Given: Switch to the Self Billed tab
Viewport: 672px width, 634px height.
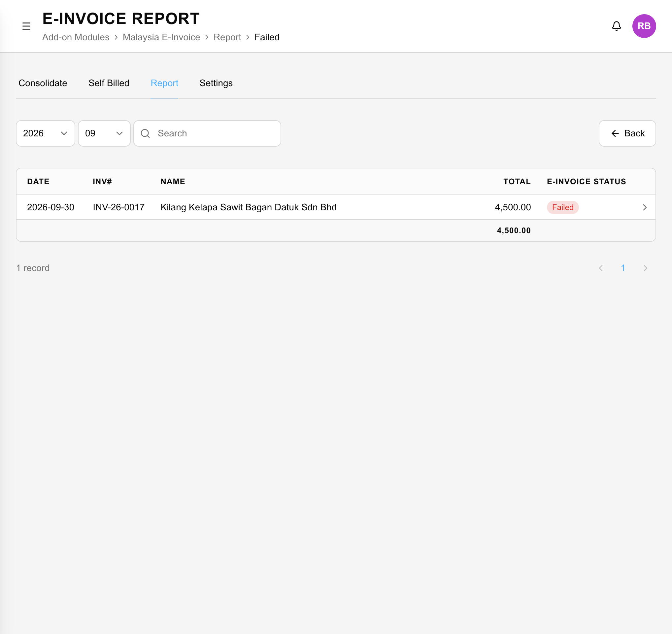Looking at the screenshot, I should tap(109, 83).
